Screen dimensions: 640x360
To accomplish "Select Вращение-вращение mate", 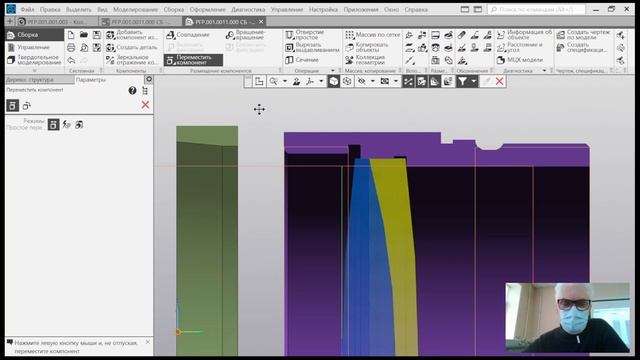I will pos(246,35).
